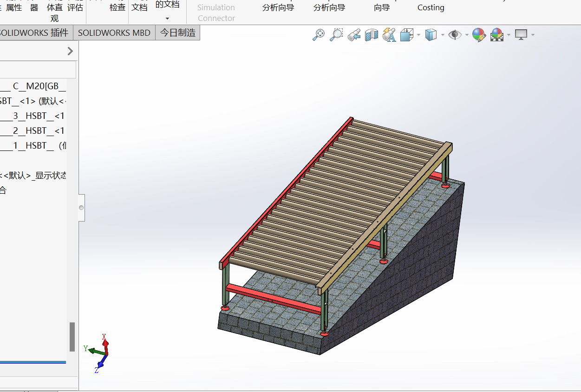Expand the Hide/Show Items dropdown arrow

[x=466, y=35]
